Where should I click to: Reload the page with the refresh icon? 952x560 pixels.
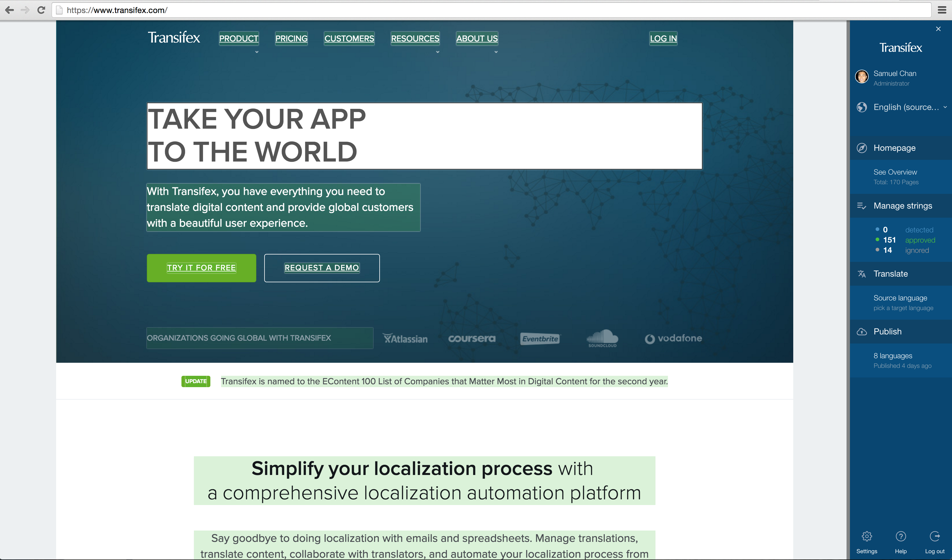coord(41,10)
